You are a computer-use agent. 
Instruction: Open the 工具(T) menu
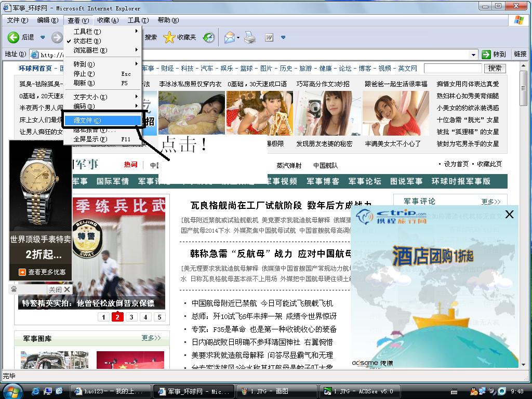138,20
